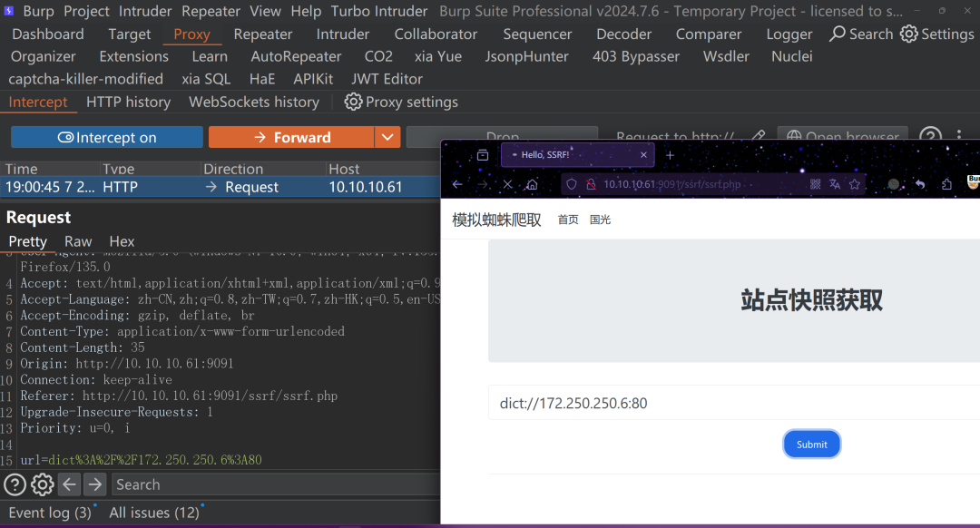Open the Burp Search icon in the top bar
980x528 pixels.
tap(861, 34)
